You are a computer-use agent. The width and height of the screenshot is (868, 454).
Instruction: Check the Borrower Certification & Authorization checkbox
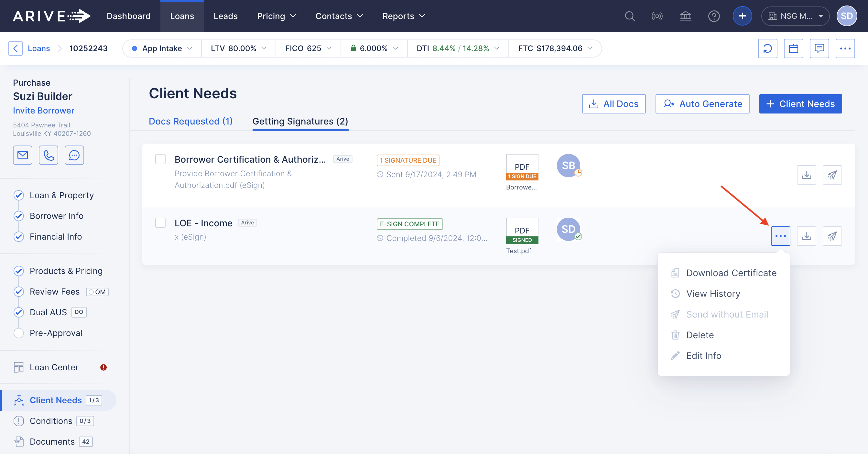(x=160, y=159)
